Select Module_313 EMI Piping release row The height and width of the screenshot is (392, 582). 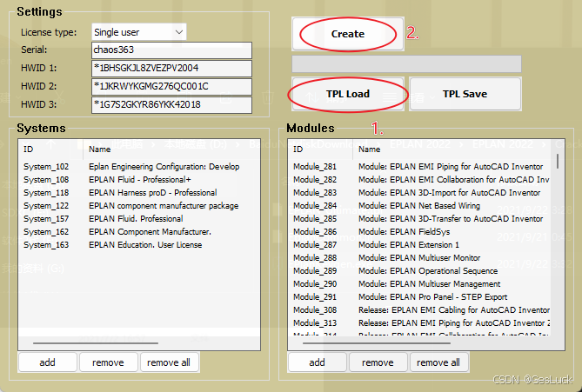[420, 322]
